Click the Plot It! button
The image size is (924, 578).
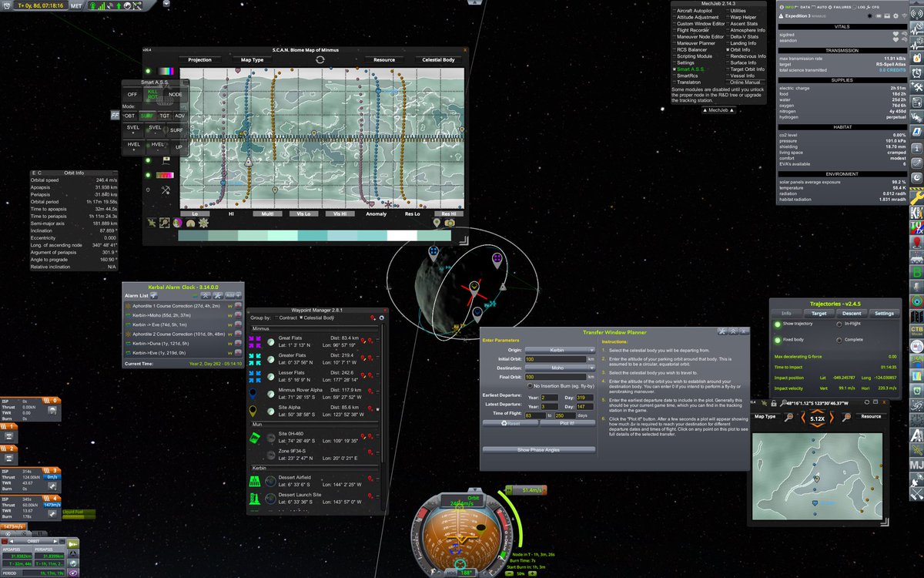click(567, 423)
